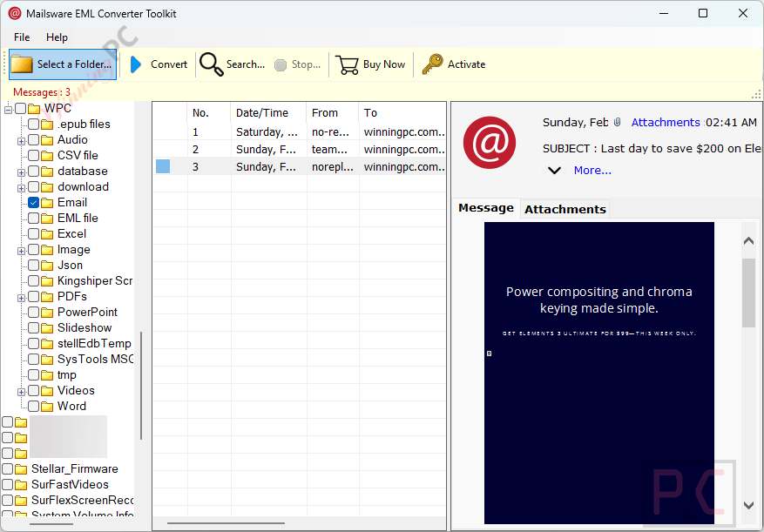Click the preview scroll down arrow
Screen dimensions: 764x532
pyautogui.click(x=748, y=506)
